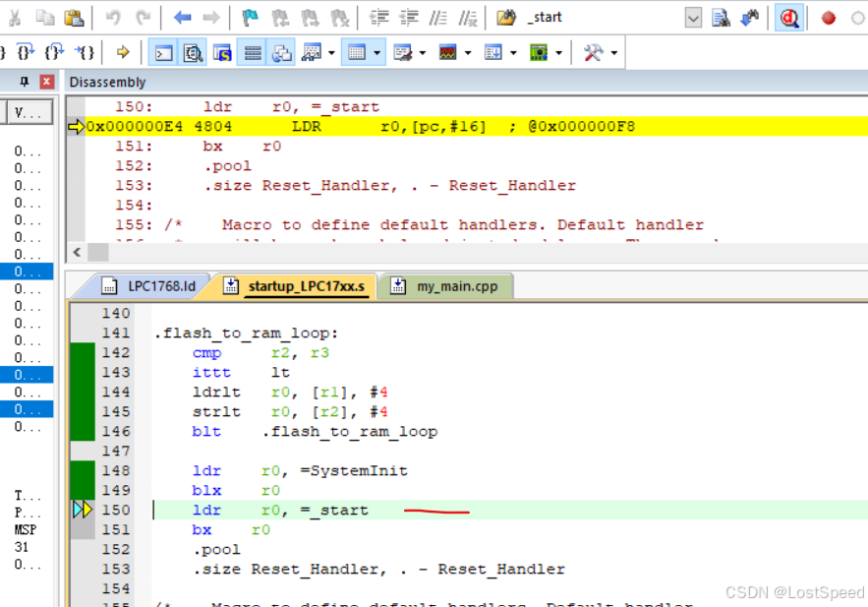Toggle the Registers Window button
Screen dimensions: 868x607
(253, 53)
